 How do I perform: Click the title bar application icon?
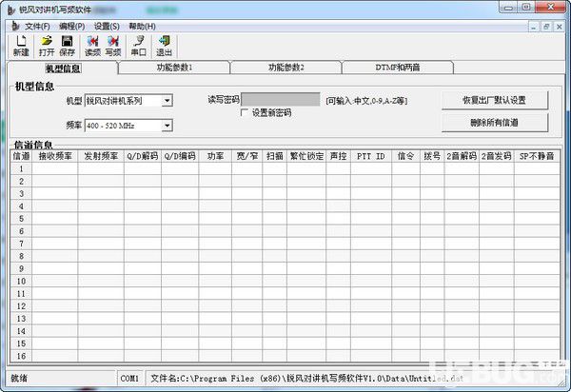point(10,10)
